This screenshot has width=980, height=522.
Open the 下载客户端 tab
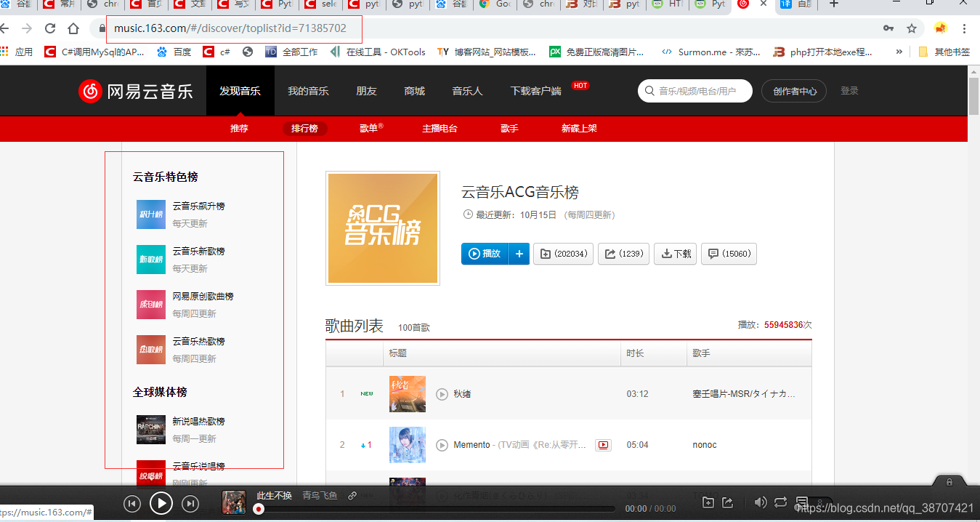click(535, 91)
